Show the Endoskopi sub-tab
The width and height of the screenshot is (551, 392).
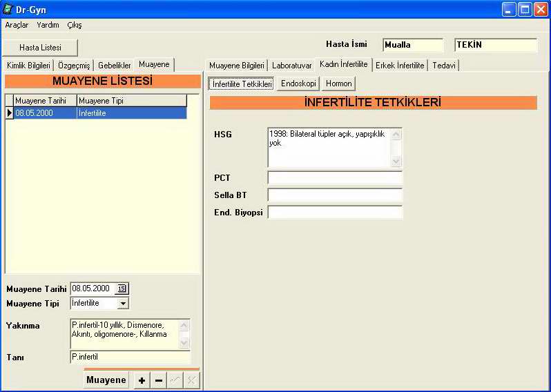[298, 84]
